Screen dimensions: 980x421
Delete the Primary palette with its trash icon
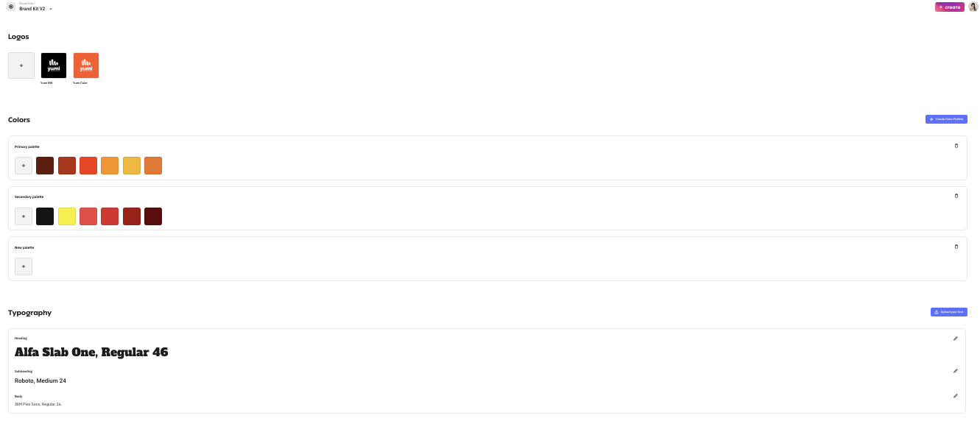click(x=956, y=146)
